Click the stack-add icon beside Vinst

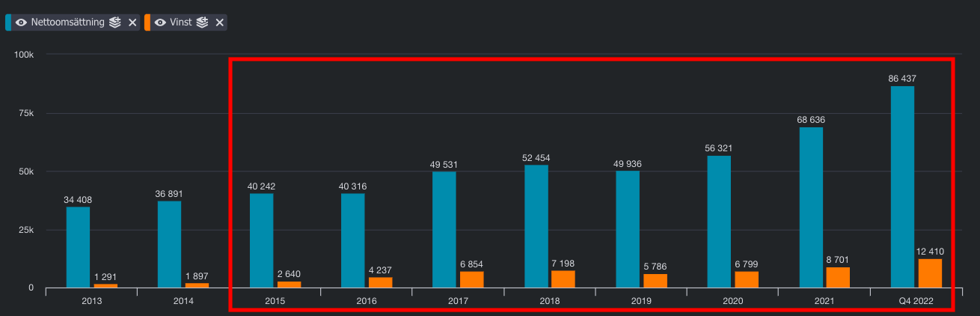pyautogui.click(x=202, y=22)
